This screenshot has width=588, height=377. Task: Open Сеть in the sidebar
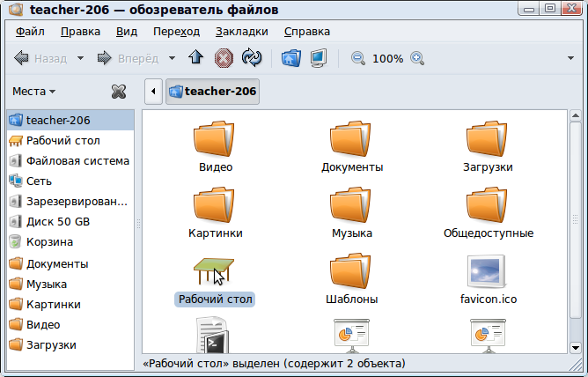(70, 181)
